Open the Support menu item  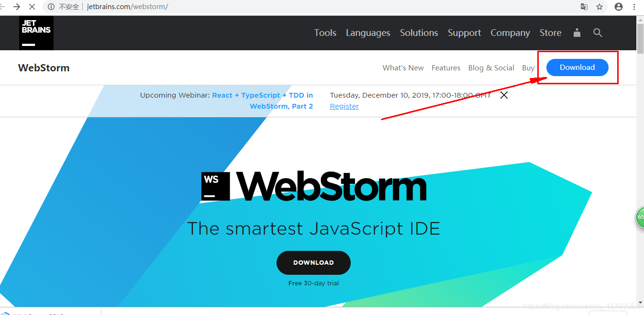click(464, 33)
